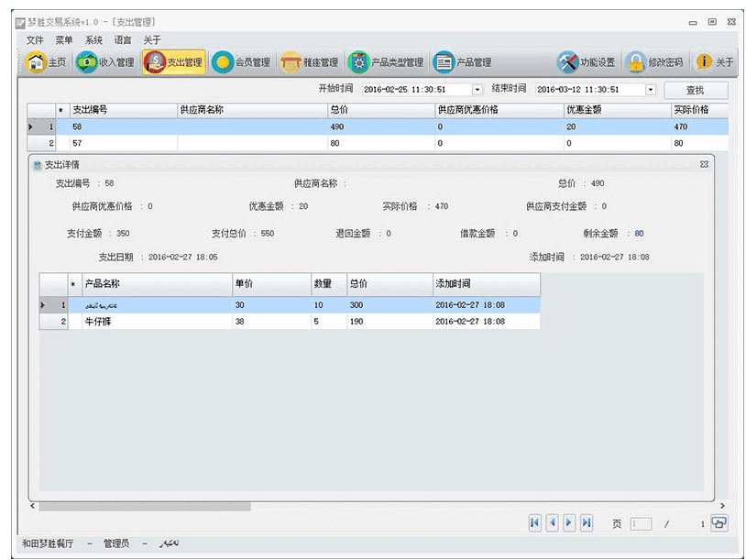Open the 菜单 menu

pyautogui.click(x=64, y=40)
